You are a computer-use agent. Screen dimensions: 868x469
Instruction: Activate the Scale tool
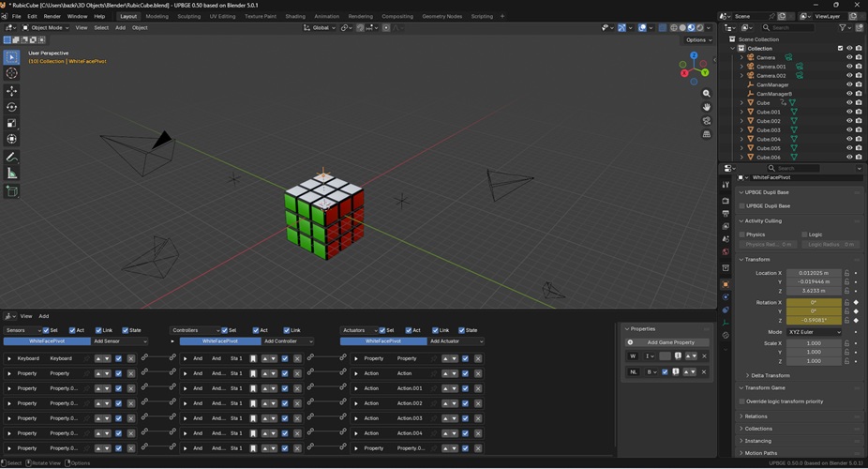point(11,123)
